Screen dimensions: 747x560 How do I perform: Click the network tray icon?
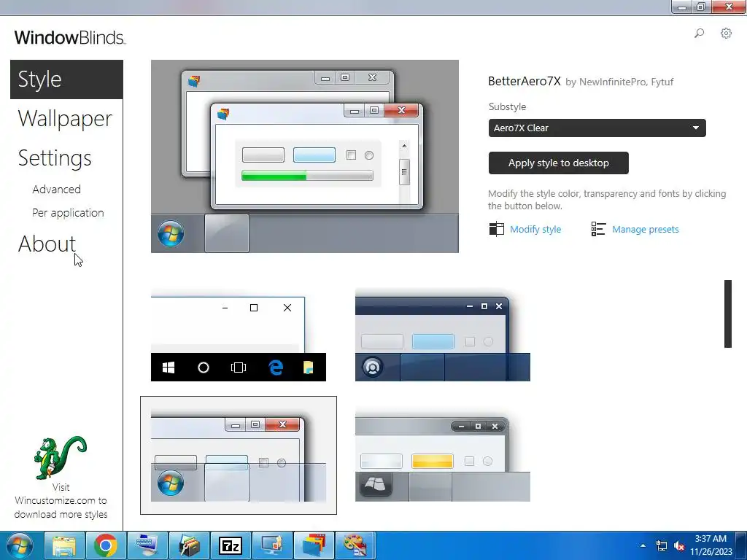pyautogui.click(x=661, y=545)
